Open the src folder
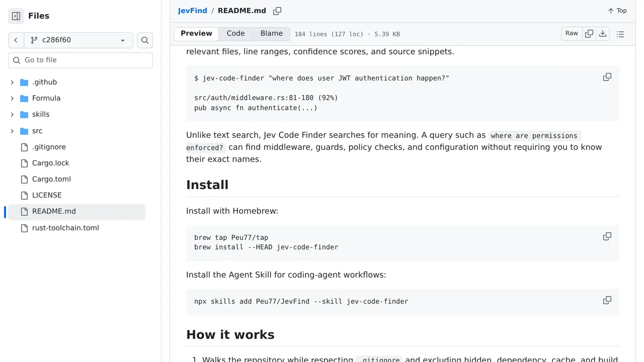Image resolution: width=644 pixels, height=362 pixels. pos(37,131)
